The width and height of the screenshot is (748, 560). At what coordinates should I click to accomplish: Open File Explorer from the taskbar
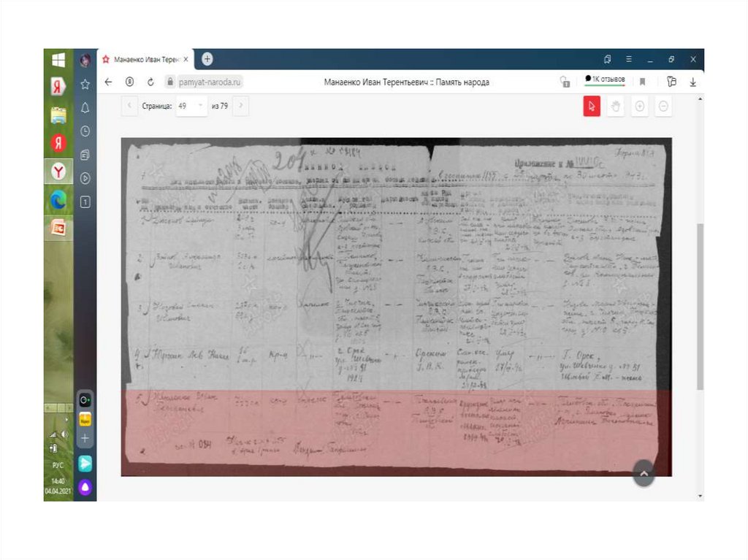[58, 115]
